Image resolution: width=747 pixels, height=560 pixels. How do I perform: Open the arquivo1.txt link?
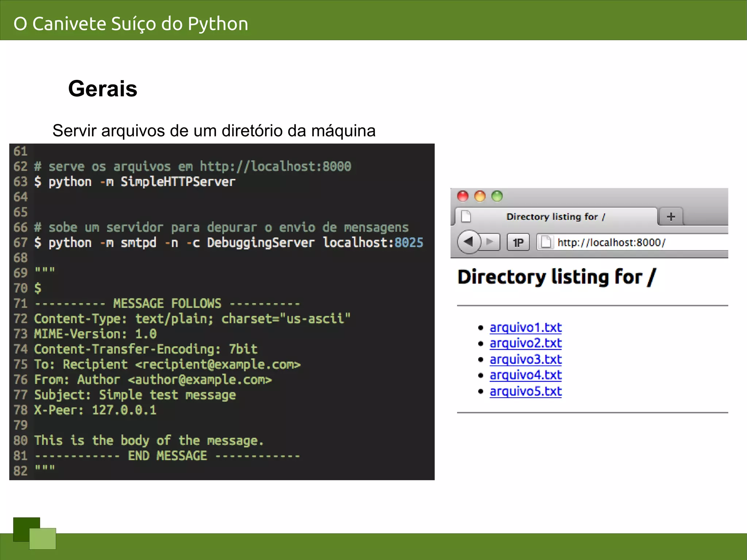(526, 328)
